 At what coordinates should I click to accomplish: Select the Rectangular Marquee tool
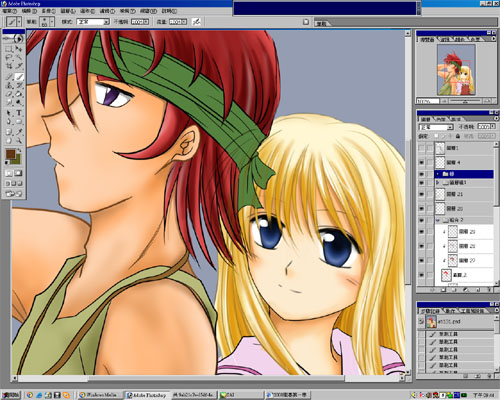(x=9, y=49)
